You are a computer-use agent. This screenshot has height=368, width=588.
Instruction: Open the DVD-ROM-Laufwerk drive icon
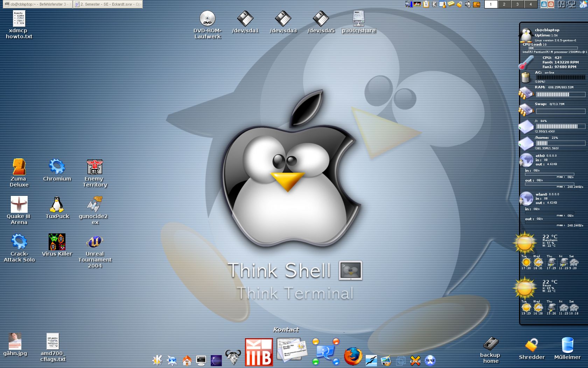click(x=207, y=25)
